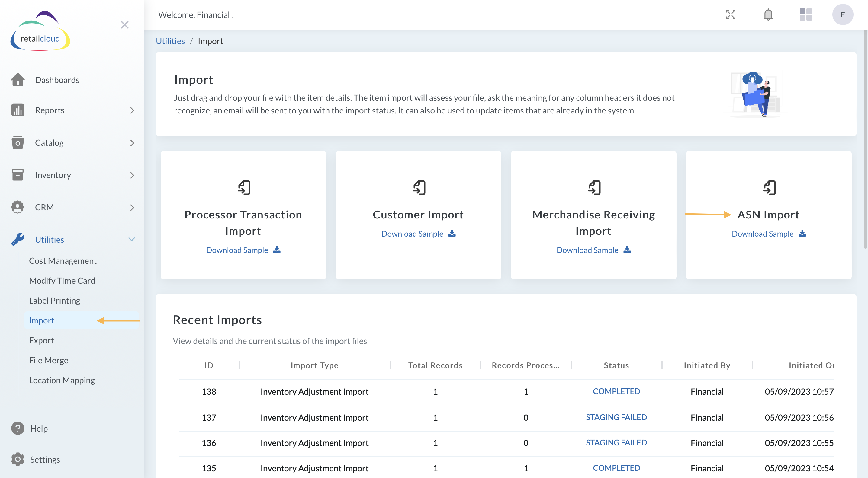Click the CRM user badge icon
The image size is (868, 478).
point(18,207)
